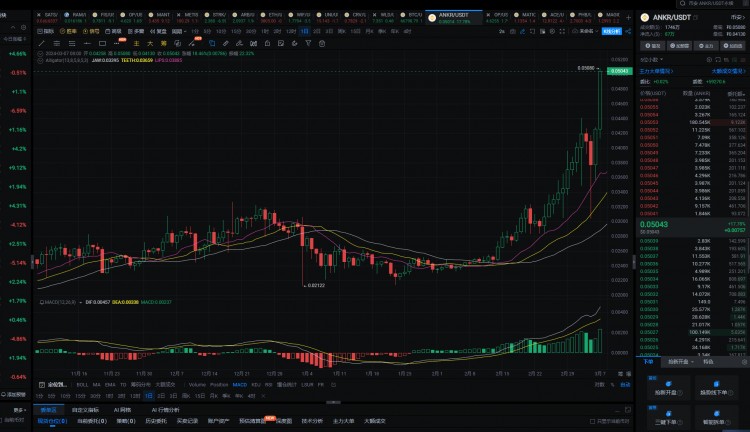Click the blue highlighted layers tool icon
The image size is (750, 432).
212,44
